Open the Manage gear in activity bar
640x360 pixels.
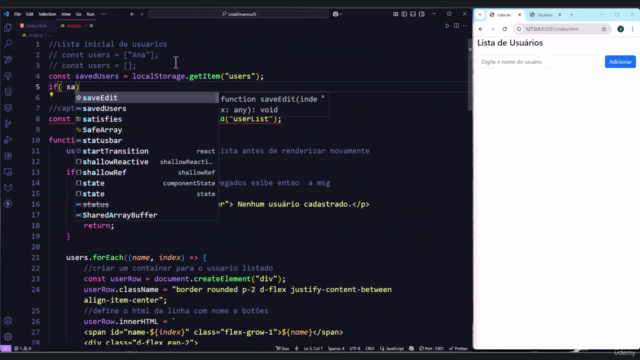pos(8,337)
